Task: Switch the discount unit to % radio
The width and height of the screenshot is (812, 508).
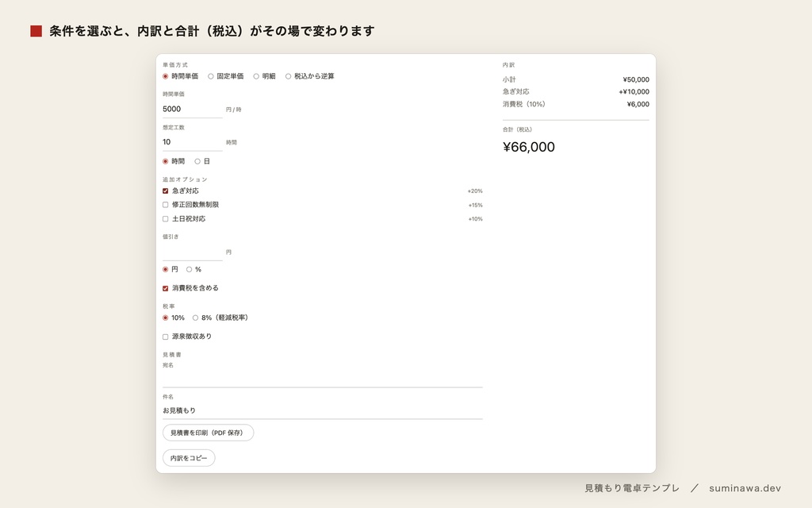Action: [x=189, y=270]
